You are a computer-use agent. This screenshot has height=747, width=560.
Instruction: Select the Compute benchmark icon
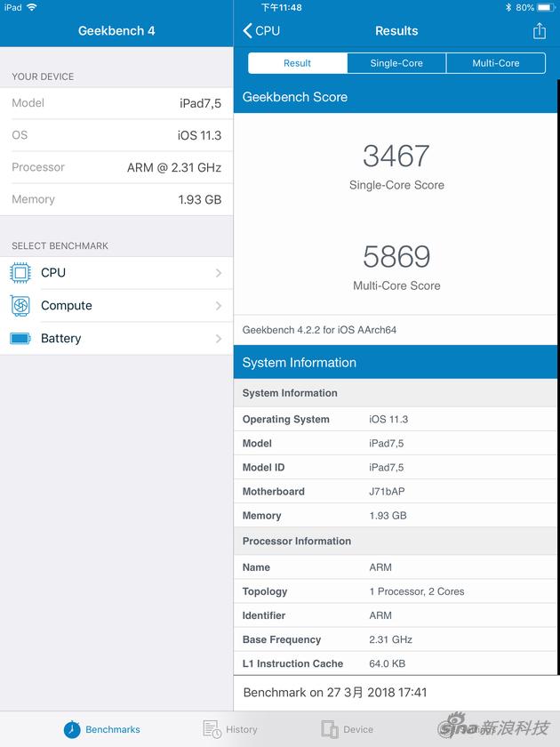point(20,305)
